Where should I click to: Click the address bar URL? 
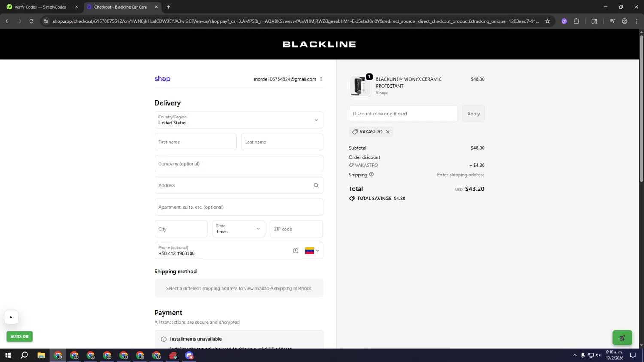point(296,21)
